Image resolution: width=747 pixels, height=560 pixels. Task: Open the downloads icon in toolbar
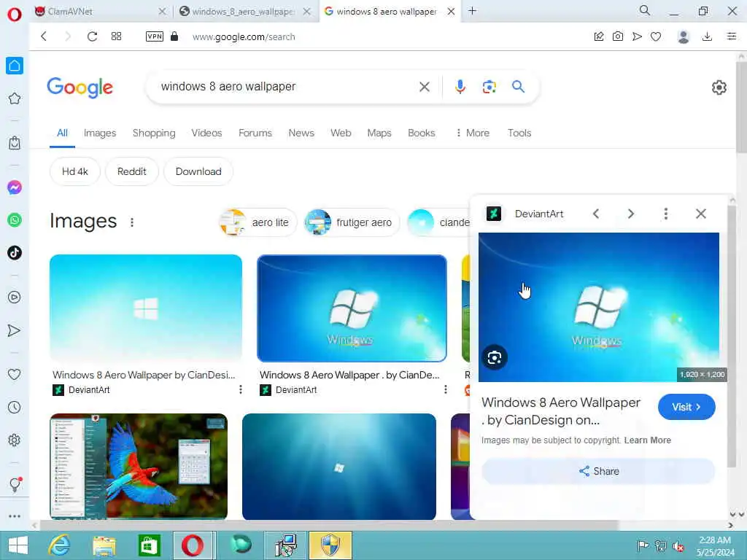click(708, 36)
